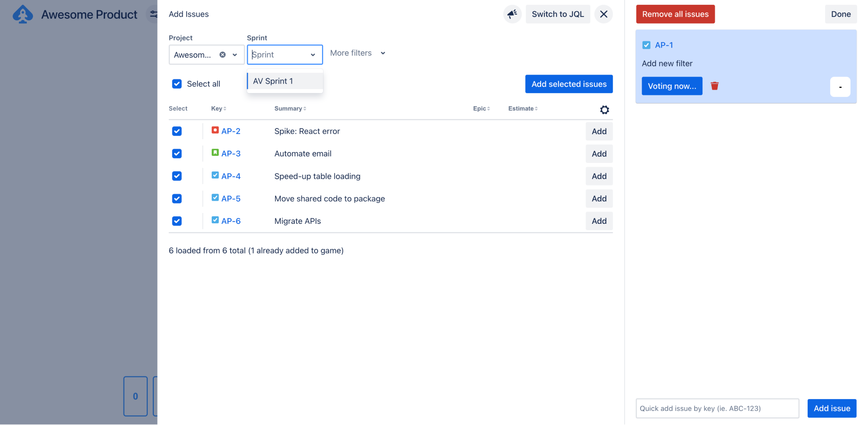
Task: Click the AP-4 task type icon
Action: (215, 175)
